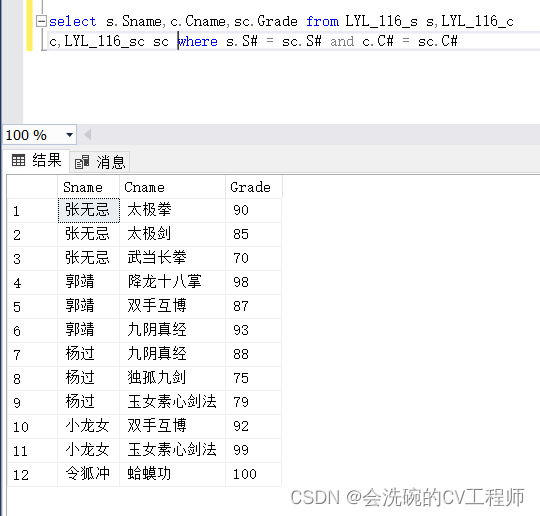
Task: Click the horizontal scroll left arrow
Action: click(x=87, y=135)
